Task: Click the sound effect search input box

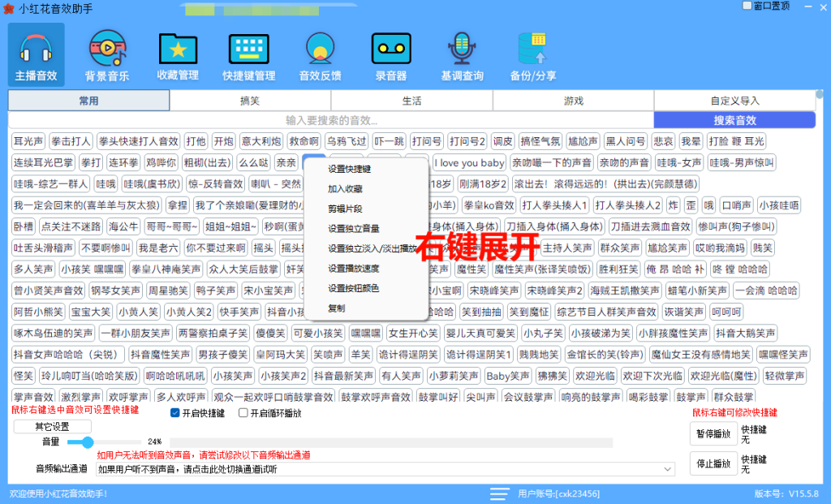Action: (x=325, y=120)
